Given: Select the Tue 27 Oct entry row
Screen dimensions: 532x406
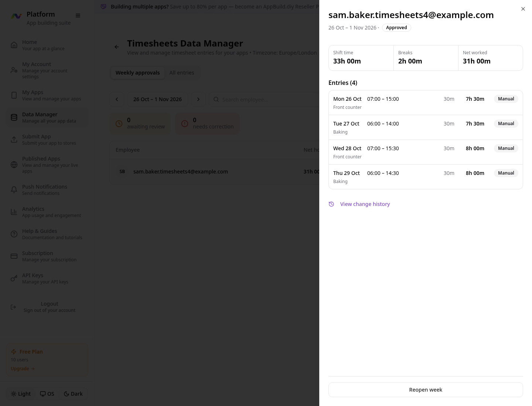Looking at the screenshot, I should point(426,127).
